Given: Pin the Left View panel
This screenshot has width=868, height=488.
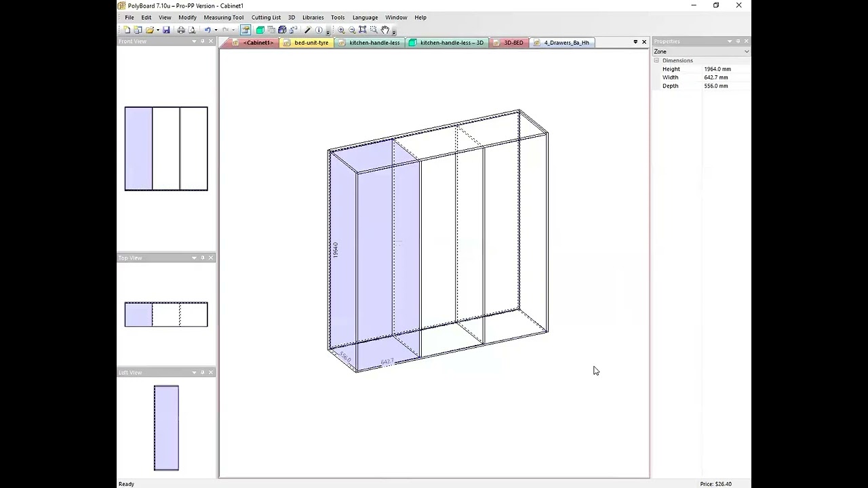Looking at the screenshot, I should pyautogui.click(x=202, y=372).
